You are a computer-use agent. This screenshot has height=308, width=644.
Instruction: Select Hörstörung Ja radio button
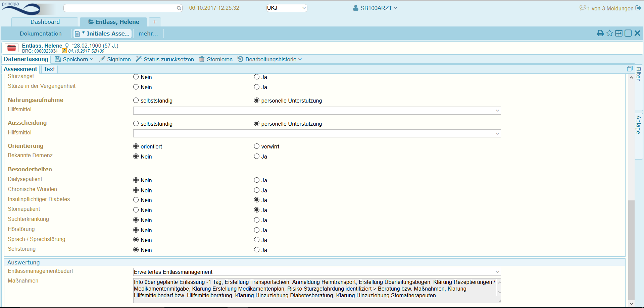(257, 230)
